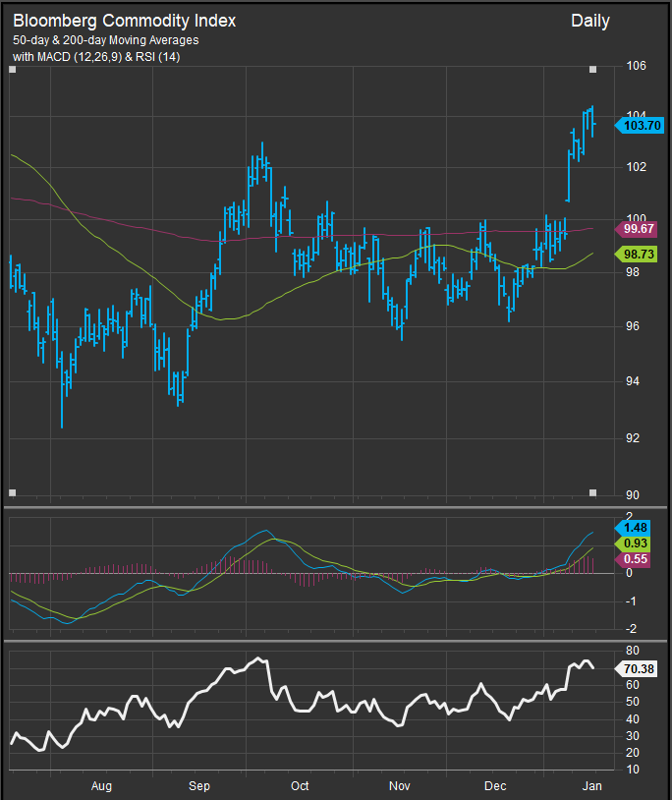Click the 80 RSI axis label
Image resolution: width=672 pixels, height=800 pixels.
633,651
